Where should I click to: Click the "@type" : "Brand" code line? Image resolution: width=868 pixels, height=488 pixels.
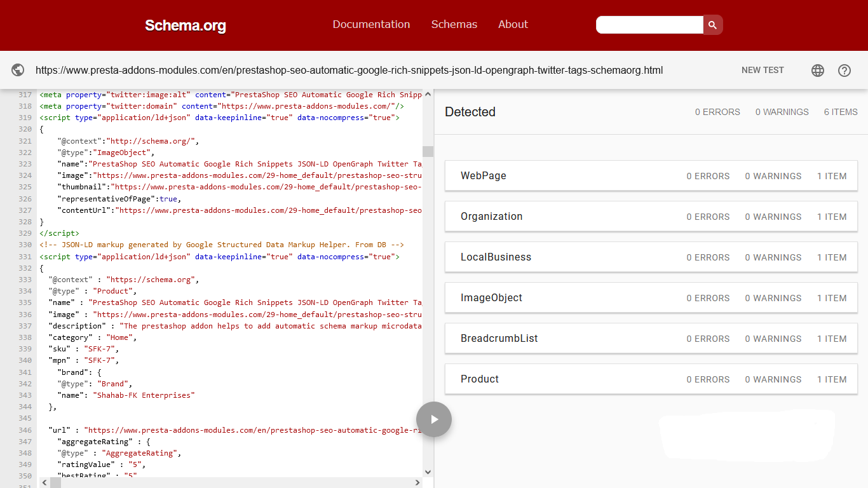click(95, 384)
